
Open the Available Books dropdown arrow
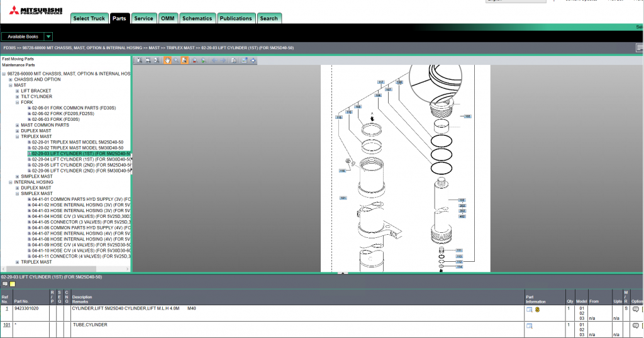[48, 37]
